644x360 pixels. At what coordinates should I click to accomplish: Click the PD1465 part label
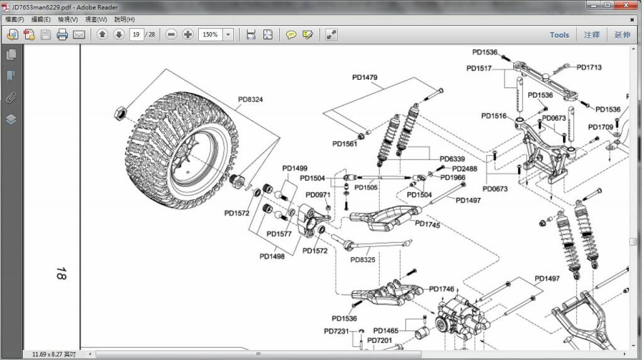pyautogui.click(x=386, y=330)
